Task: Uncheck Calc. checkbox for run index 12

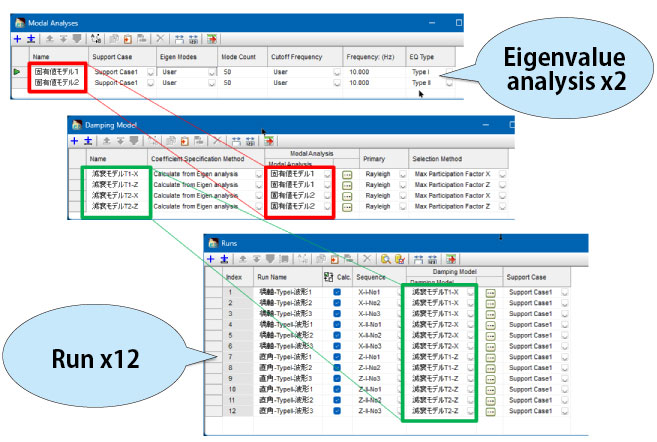Action: 337,411
